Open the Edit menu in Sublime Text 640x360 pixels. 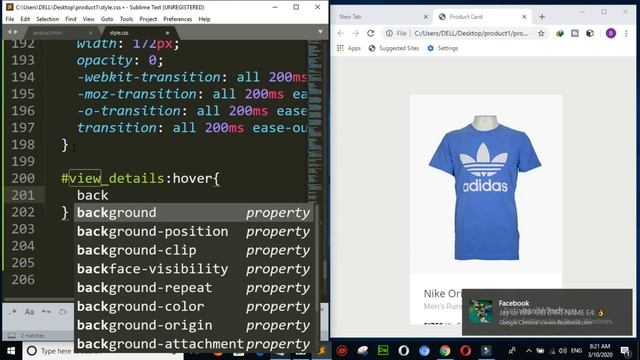25,19
